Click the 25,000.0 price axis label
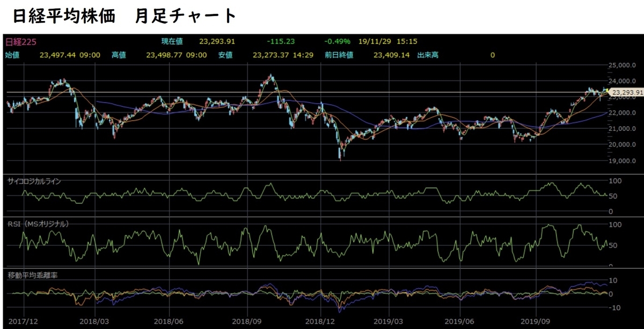This screenshot has width=644, height=329. coord(624,65)
